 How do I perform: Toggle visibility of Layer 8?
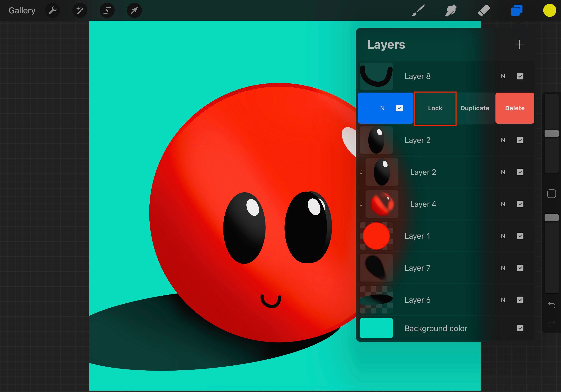pos(520,76)
